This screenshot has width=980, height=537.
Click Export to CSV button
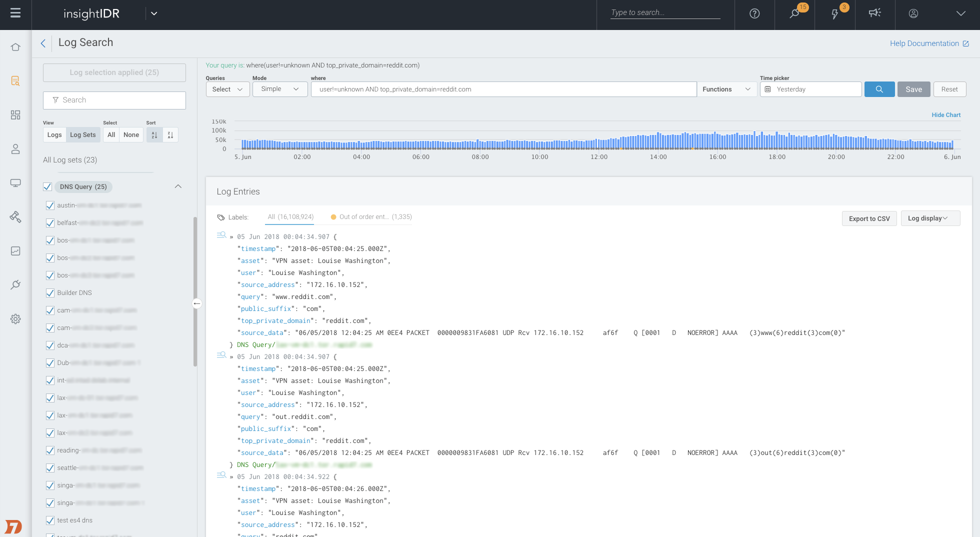(869, 218)
